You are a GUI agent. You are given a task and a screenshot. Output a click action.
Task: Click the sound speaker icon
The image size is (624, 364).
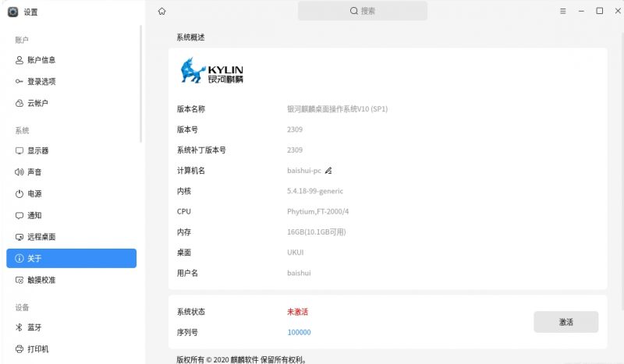[19, 171]
